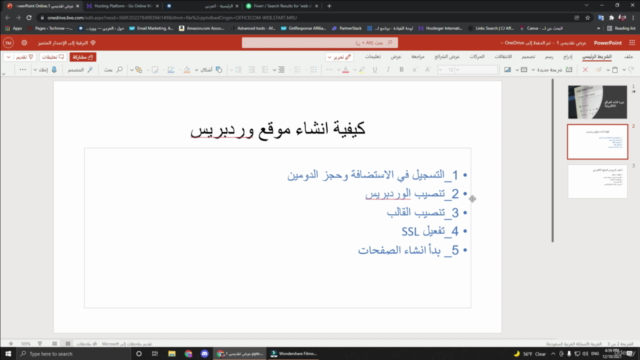640x360 pixels.
Task: Click the slide title text
Action: [278, 129]
